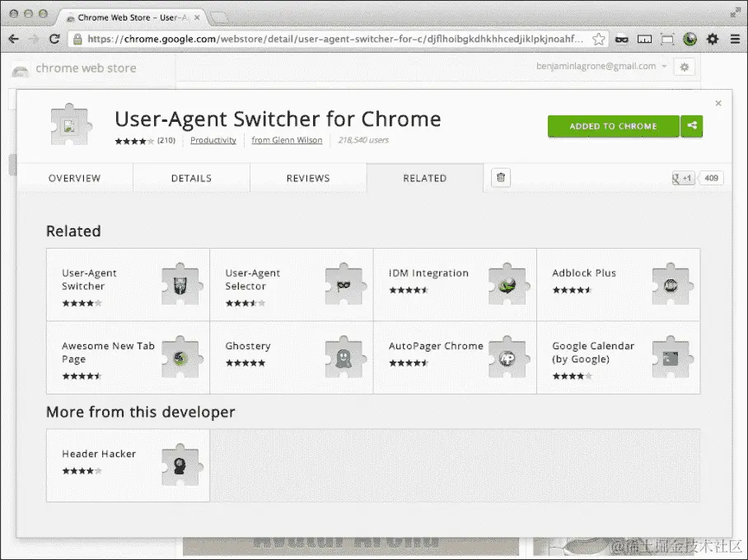This screenshot has height=560, width=748.
Task: Click the black gear extension icon
Action: coord(713,39)
